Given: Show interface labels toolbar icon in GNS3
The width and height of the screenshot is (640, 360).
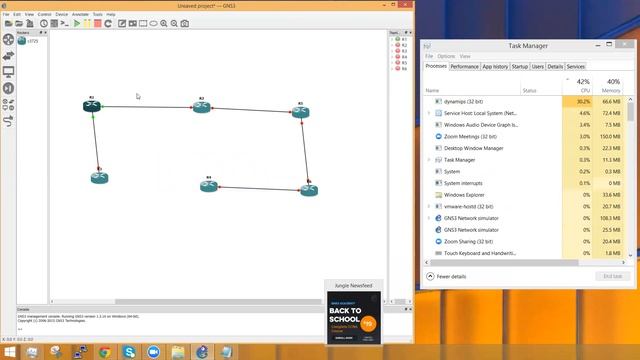Looking at the screenshot, I should [x=54, y=24].
